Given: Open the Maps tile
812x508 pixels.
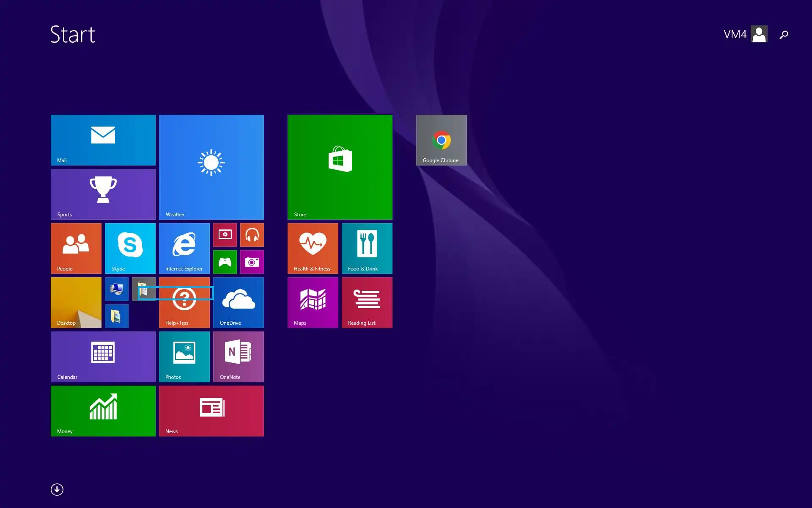Looking at the screenshot, I should (313, 302).
